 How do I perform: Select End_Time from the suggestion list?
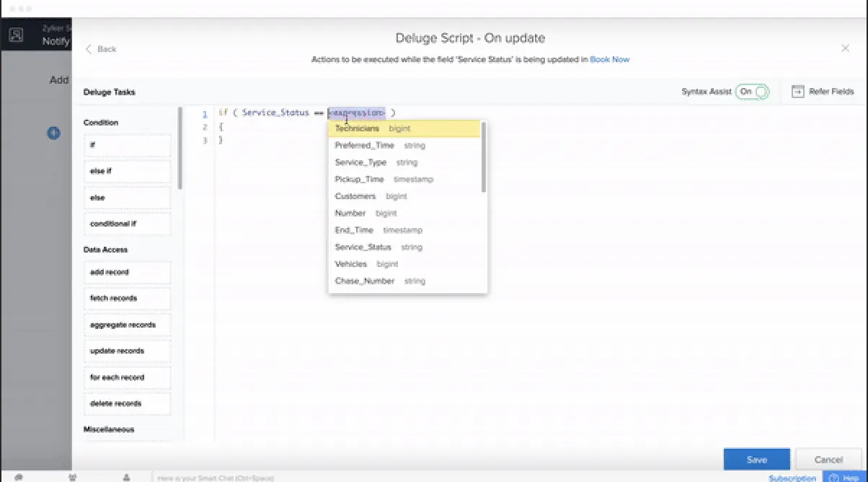(x=404, y=230)
